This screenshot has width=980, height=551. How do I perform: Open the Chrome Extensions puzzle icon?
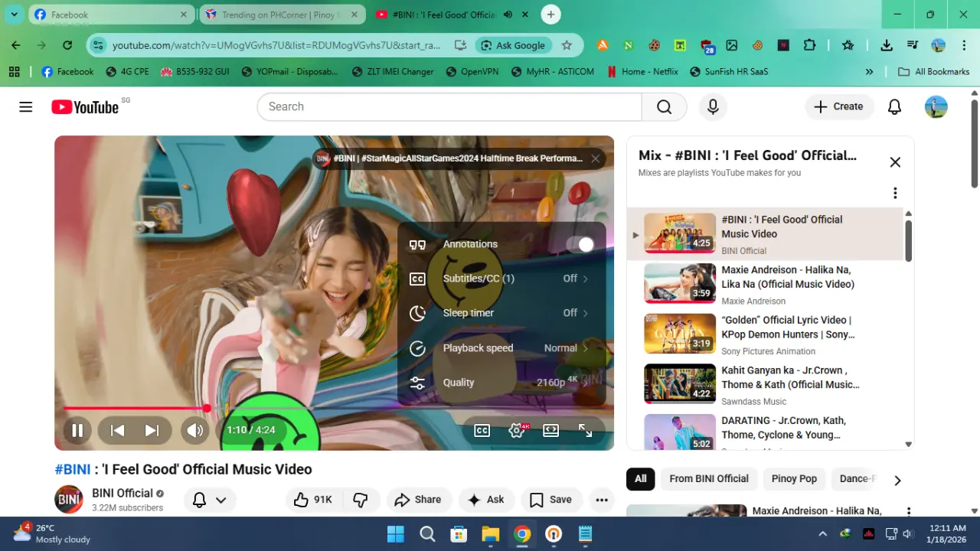(x=809, y=45)
